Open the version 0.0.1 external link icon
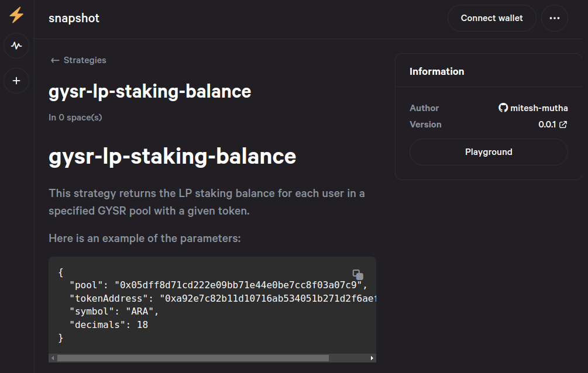This screenshot has height=373, width=588. tap(563, 125)
